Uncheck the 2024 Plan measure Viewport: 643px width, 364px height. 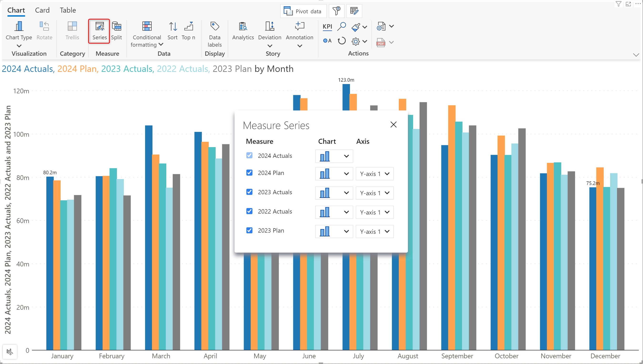coord(249,173)
